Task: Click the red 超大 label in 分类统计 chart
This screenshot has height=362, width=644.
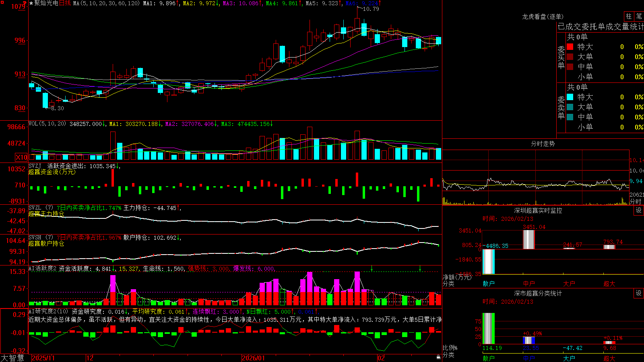Action: pos(609,358)
